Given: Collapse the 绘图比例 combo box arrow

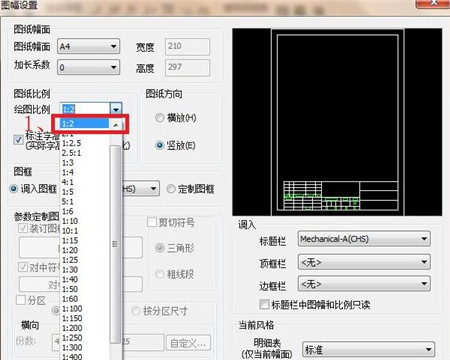Looking at the screenshot, I should click(116, 109).
